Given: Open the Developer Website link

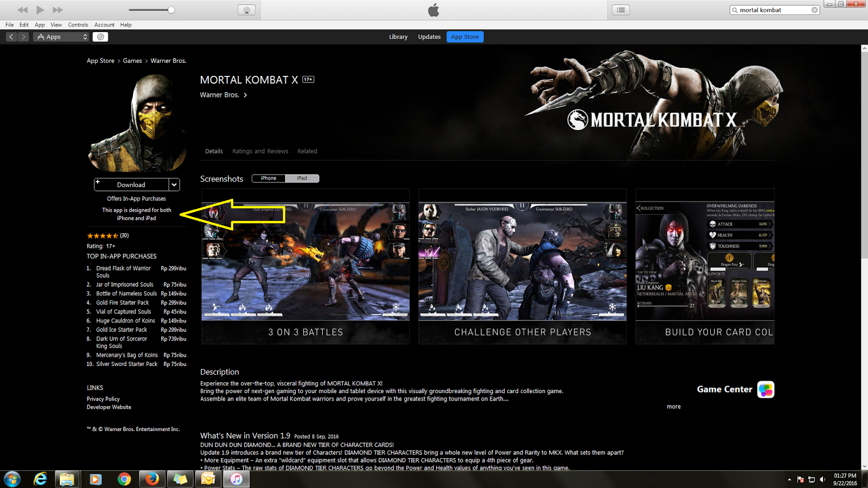Looking at the screenshot, I should pyautogui.click(x=109, y=407).
